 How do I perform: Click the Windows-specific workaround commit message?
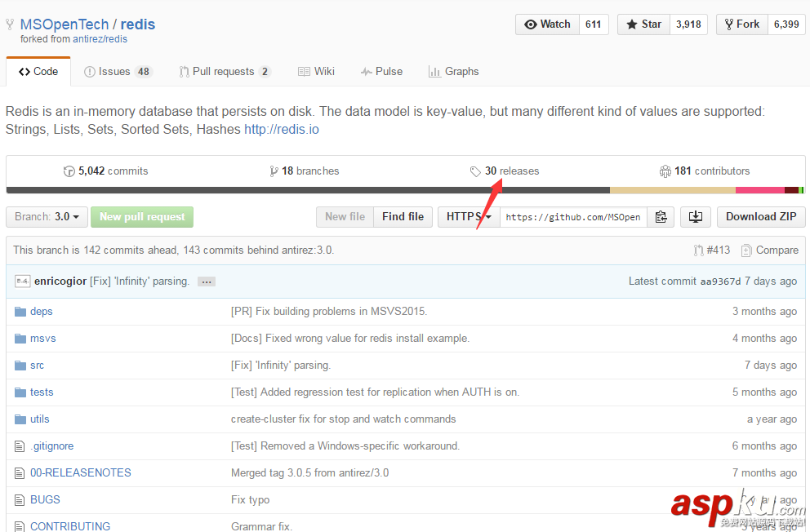345,446
